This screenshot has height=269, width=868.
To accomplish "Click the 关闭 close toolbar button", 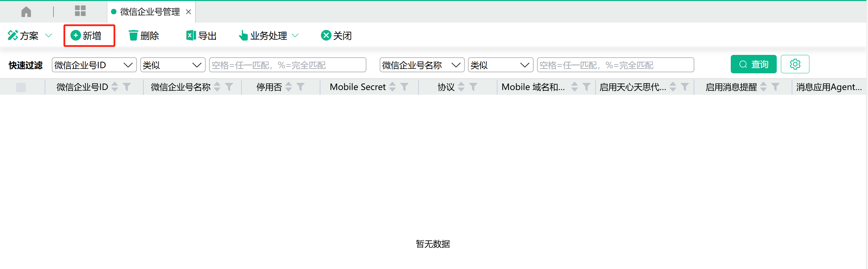I will click(x=336, y=35).
